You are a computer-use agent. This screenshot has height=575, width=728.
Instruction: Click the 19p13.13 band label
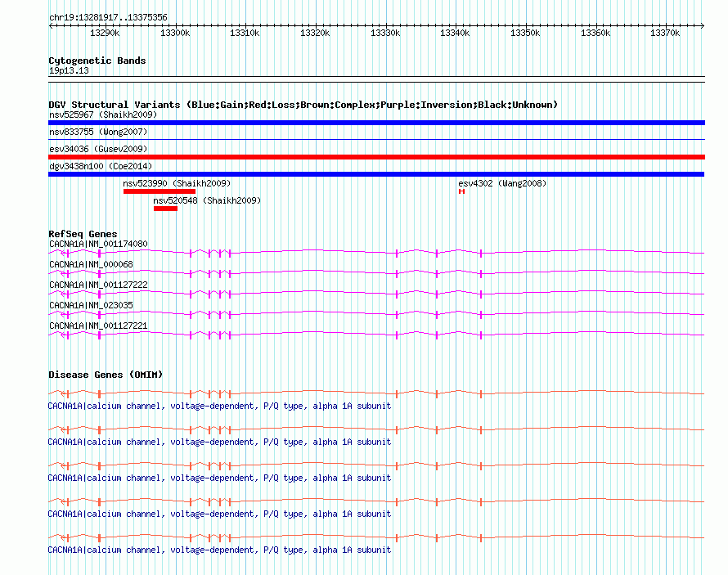[69, 70]
